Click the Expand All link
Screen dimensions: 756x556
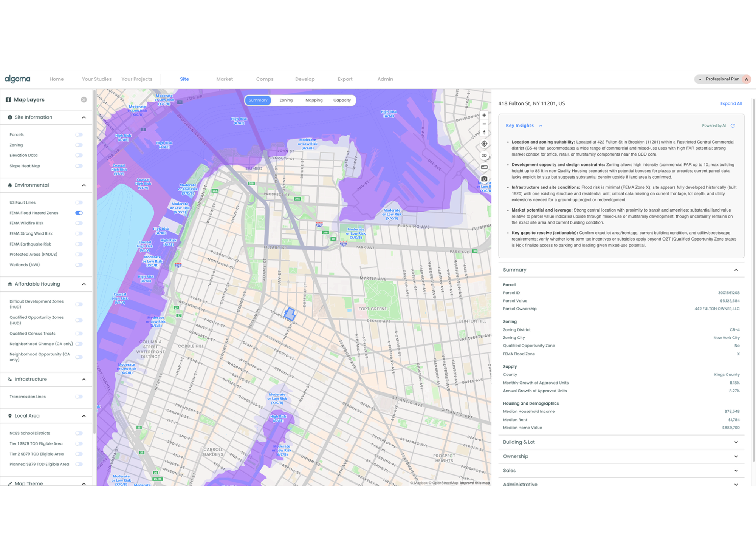coord(731,103)
